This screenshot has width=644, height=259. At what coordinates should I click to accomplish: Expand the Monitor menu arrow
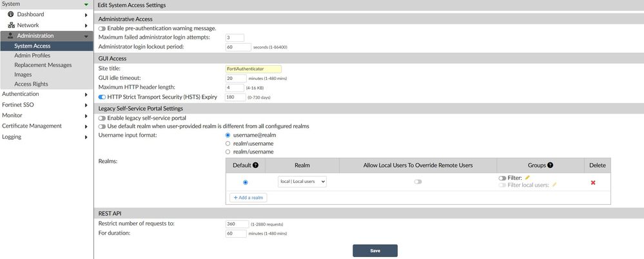86,116
